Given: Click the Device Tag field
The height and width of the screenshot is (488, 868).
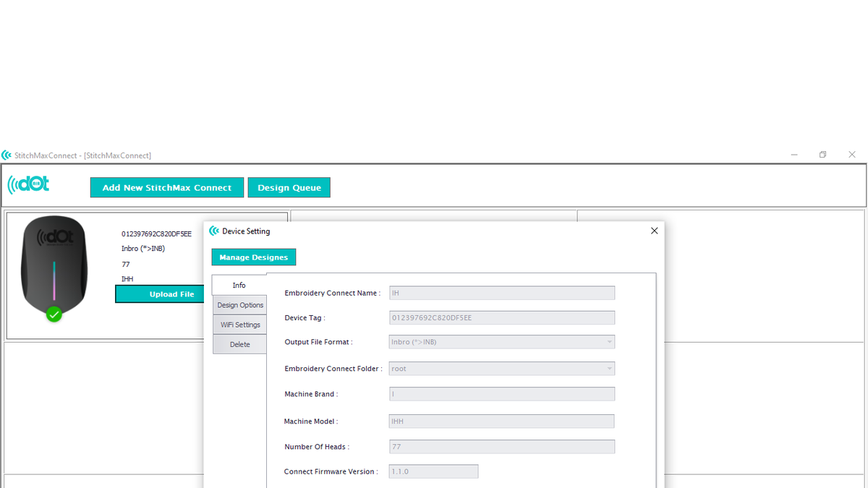Looking at the screenshot, I should (x=502, y=317).
